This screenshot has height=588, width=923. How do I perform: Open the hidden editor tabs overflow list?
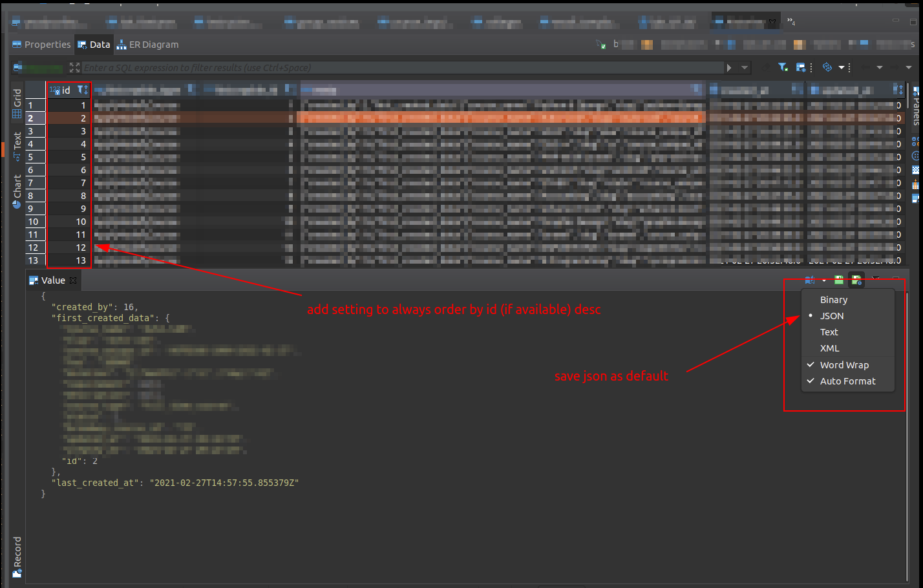coord(790,22)
